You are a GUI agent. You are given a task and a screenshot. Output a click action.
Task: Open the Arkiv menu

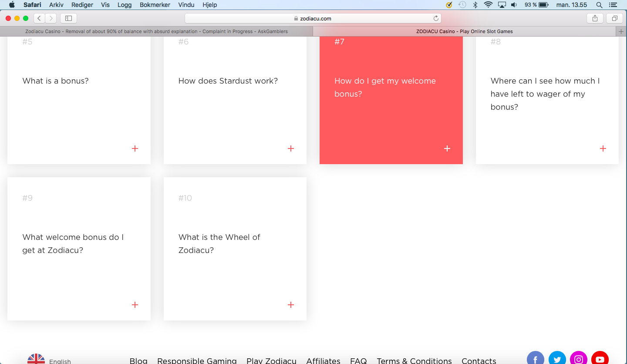pyautogui.click(x=56, y=5)
